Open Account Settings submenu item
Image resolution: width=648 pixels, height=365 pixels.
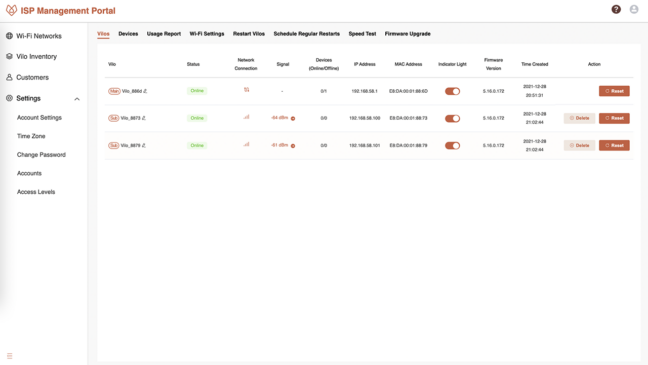point(39,118)
